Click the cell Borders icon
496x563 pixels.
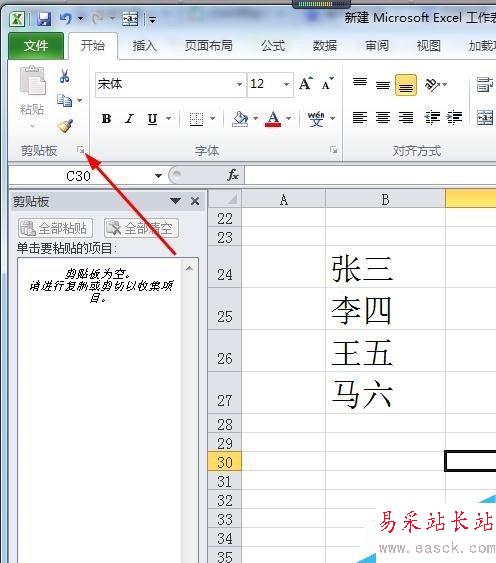[196, 119]
